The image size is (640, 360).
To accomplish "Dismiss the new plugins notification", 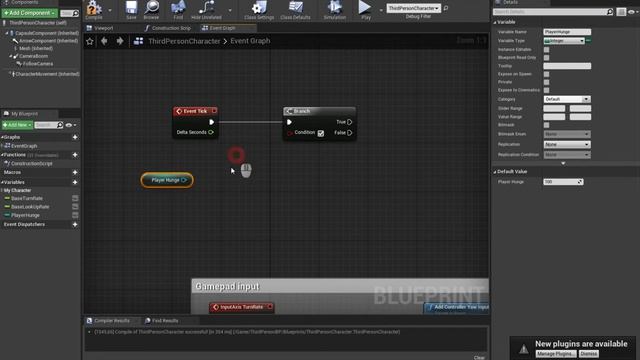I will point(589,353).
